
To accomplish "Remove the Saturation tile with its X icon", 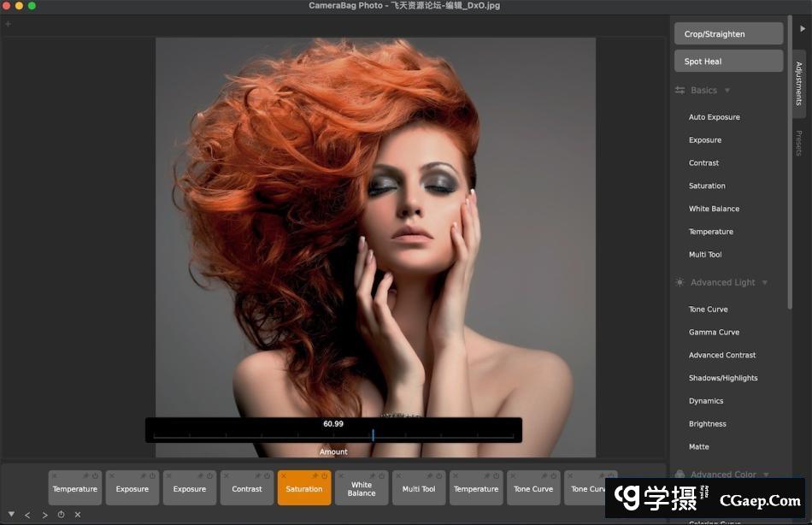I will point(284,476).
